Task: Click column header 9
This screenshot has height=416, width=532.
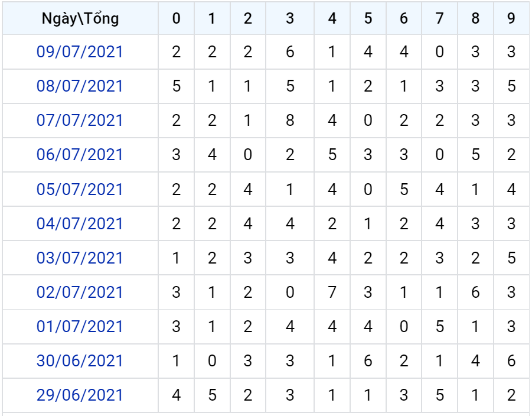Action: pos(511,18)
